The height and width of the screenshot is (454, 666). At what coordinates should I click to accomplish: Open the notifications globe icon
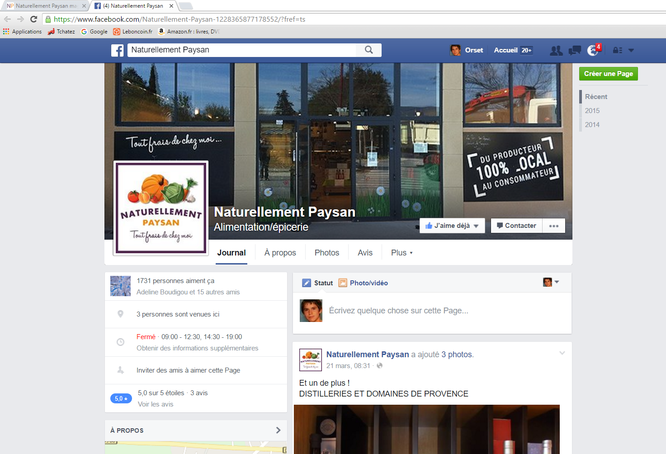tap(593, 50)
